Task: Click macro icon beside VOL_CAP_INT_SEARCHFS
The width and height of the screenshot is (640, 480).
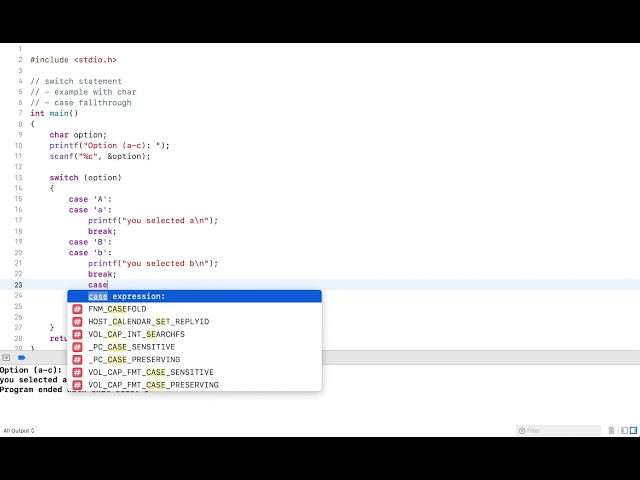Action: point(77,334)
